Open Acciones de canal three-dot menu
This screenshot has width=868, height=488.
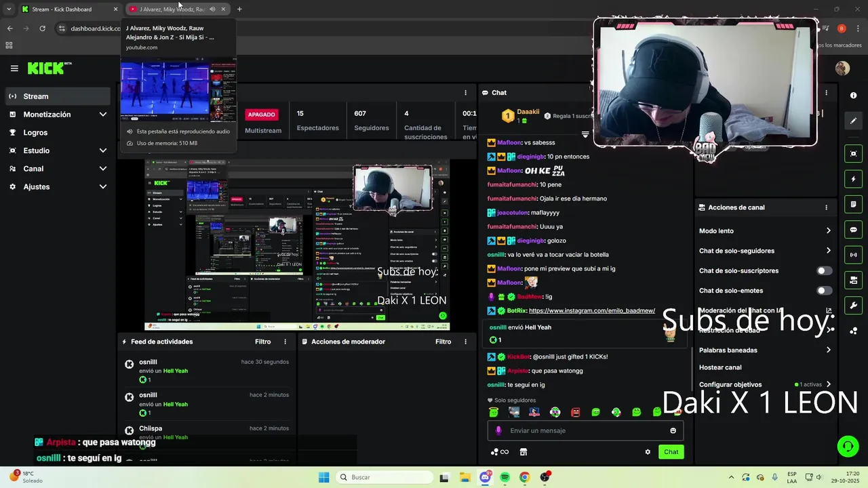click(826, 207)
